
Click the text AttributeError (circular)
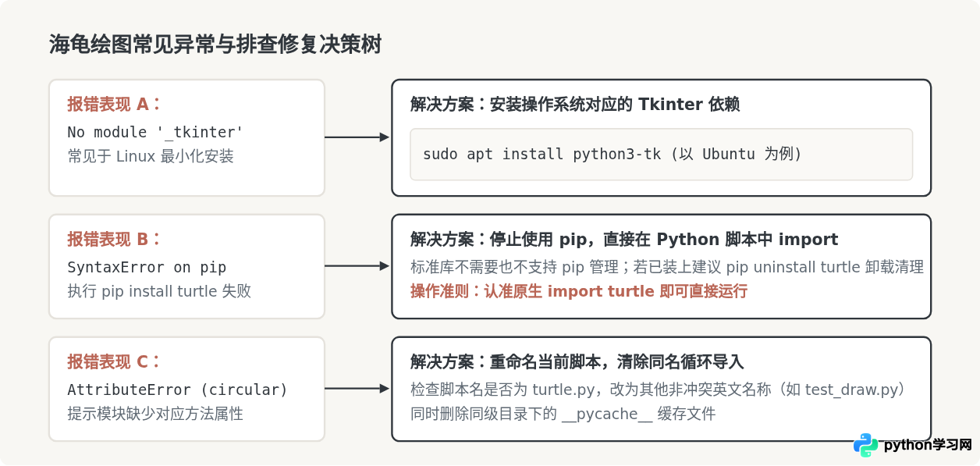coord(177,390)
